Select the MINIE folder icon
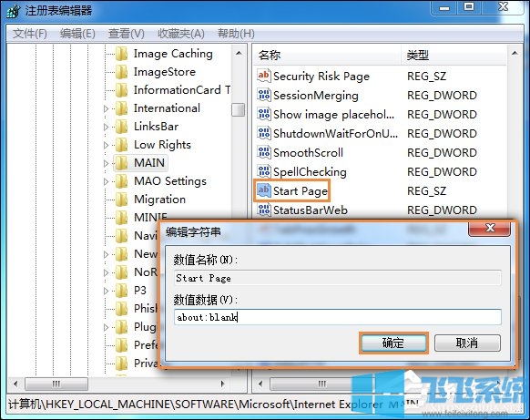Image resolution: width=530 pixels, height=420 pixels. point(121,218)
